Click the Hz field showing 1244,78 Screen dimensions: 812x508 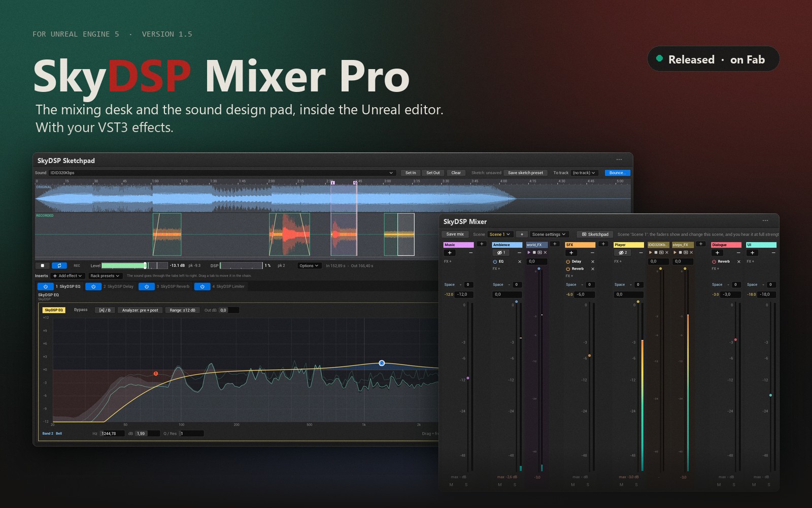click(112, 433)
